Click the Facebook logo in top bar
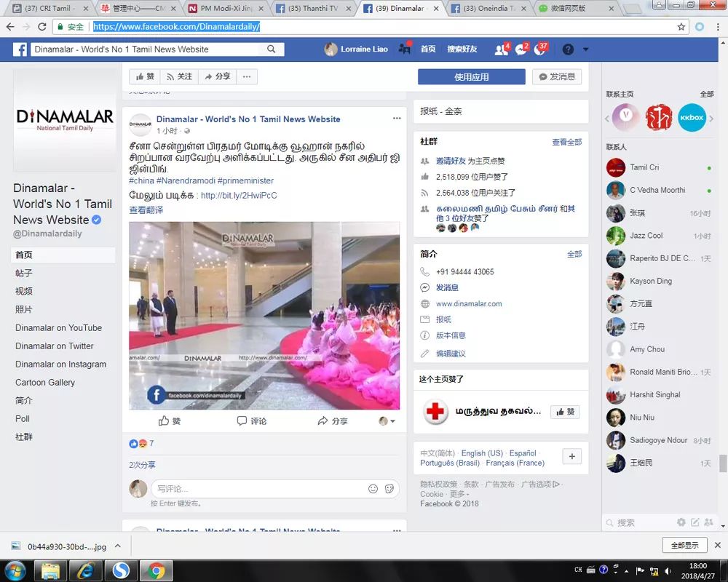This screenshot has width=728, height=582. 20,49
